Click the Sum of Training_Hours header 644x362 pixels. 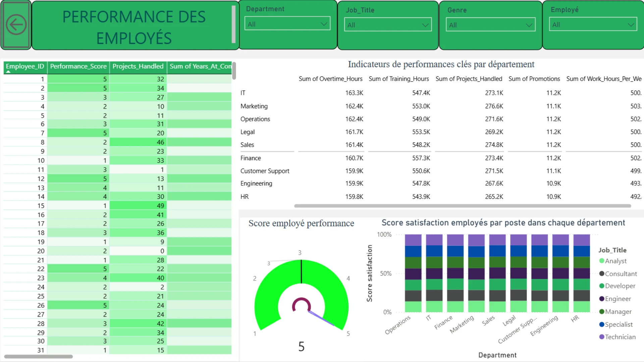399,79
